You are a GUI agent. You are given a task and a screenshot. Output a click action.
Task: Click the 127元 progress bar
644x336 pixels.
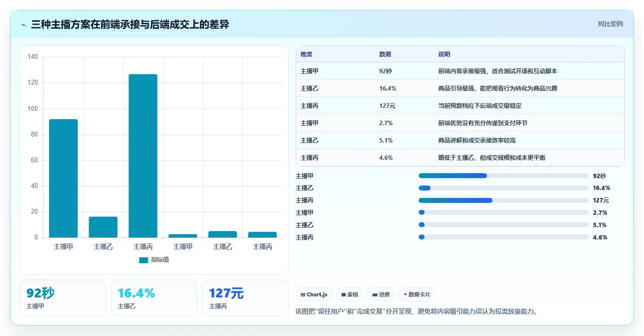click(x=504, y=200)
